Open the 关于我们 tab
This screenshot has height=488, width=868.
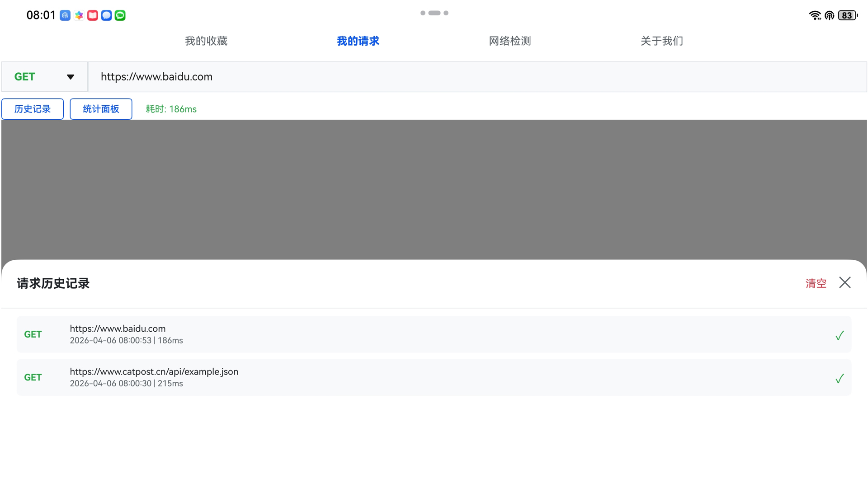[x=661, y=41]
